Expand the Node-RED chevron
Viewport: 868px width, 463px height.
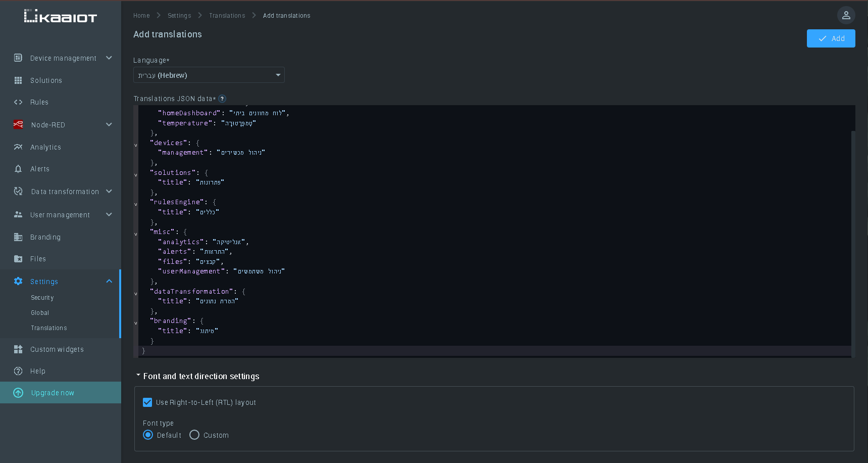pos(109,124)
